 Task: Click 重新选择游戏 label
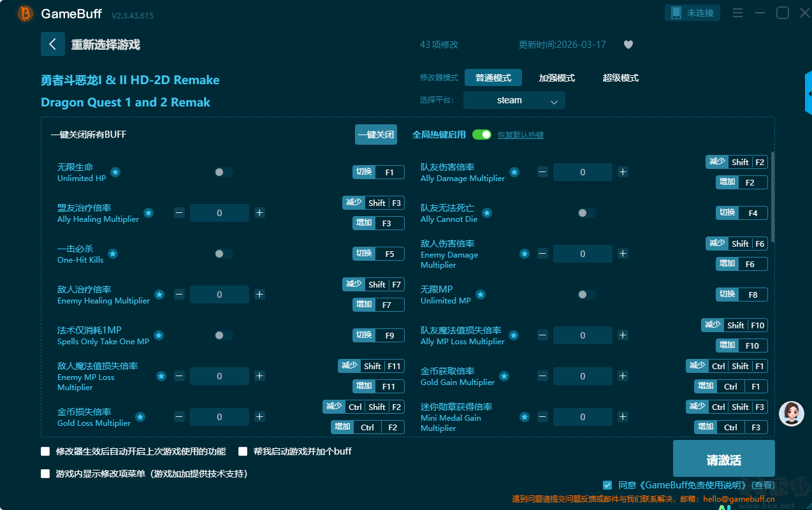click(106, 45)
